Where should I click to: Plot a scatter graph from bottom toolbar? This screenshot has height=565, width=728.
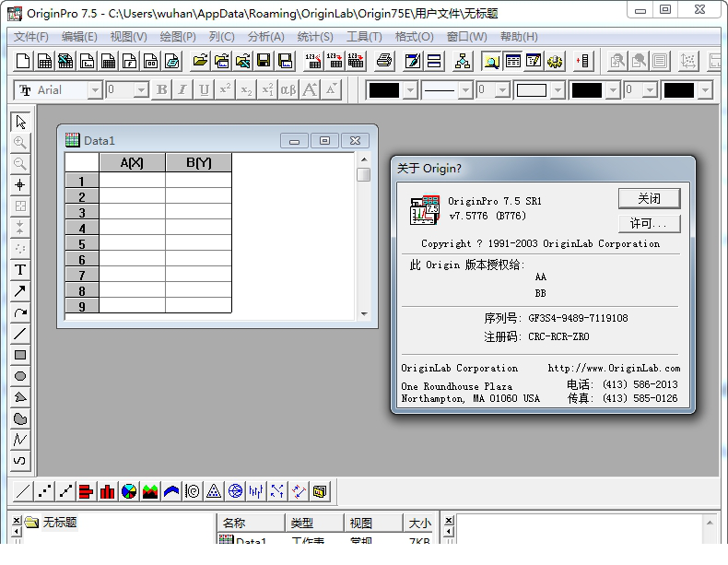[x=44, y=491]
